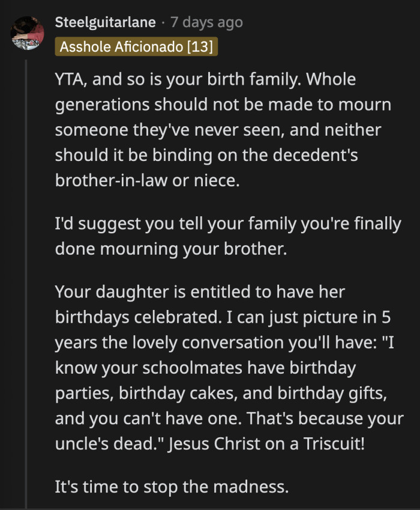Collapse the comment using the vertical thread line
Viewport: 420px width, 510px height.
point(26,270)
